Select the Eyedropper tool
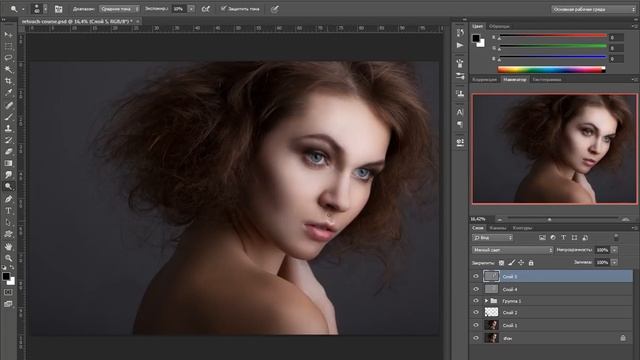Image resolution: width=640 pixels, height=360 pixels. (8, 93)
